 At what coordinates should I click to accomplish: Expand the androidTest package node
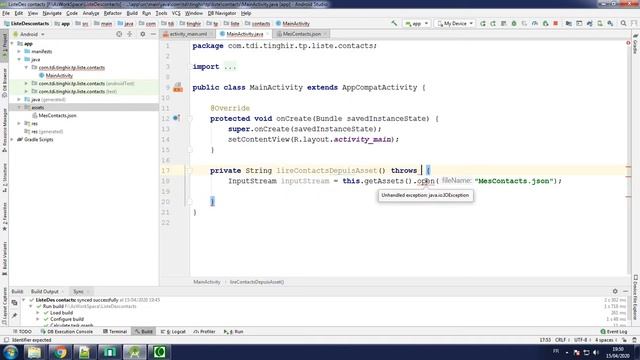(26, 83)
